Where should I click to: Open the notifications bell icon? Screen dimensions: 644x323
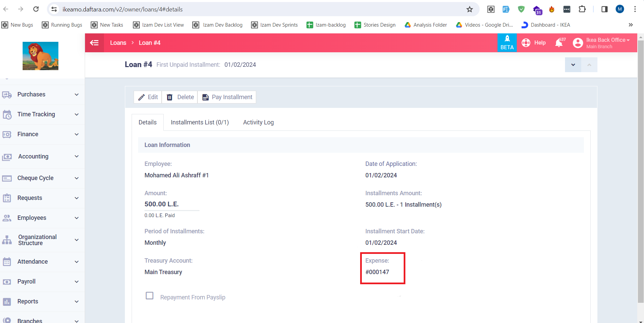tap(559, 43)
